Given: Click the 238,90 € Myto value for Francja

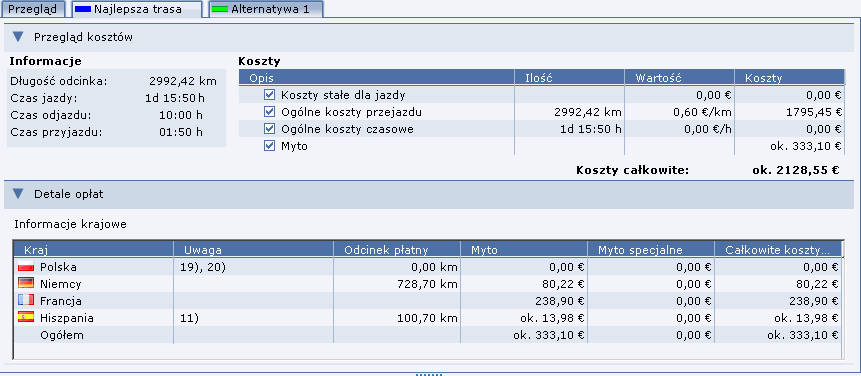Looking at the screenshot, I should click(x=560, y=301).
